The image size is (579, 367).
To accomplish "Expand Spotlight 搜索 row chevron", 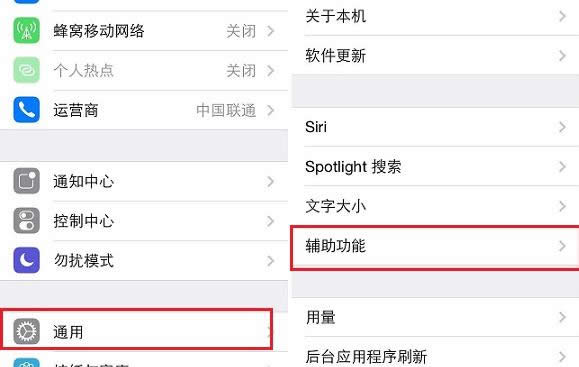I will point(562,167).
